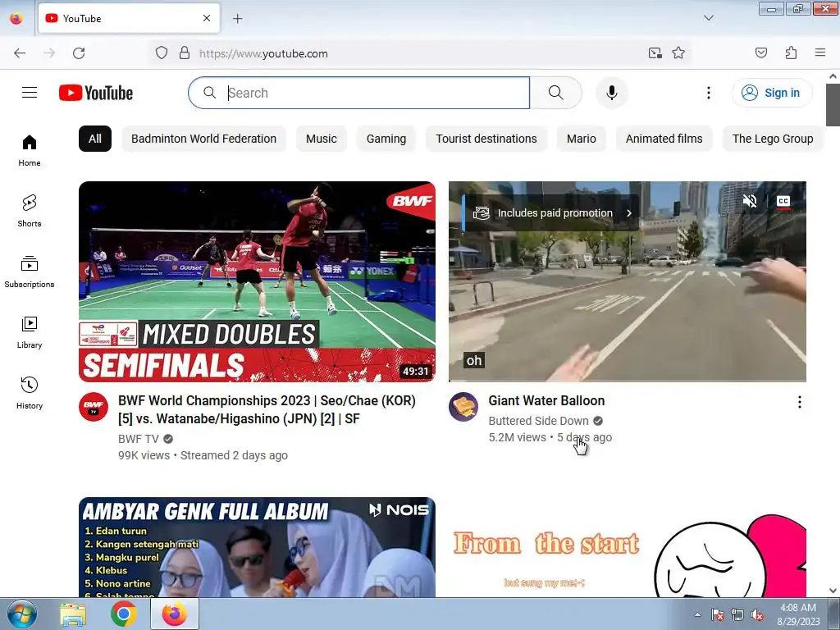The height and width of the screenshot is (630, 840).
Task: Open the YouTube hamburger guide menu
Action: (x=30, y=93)
